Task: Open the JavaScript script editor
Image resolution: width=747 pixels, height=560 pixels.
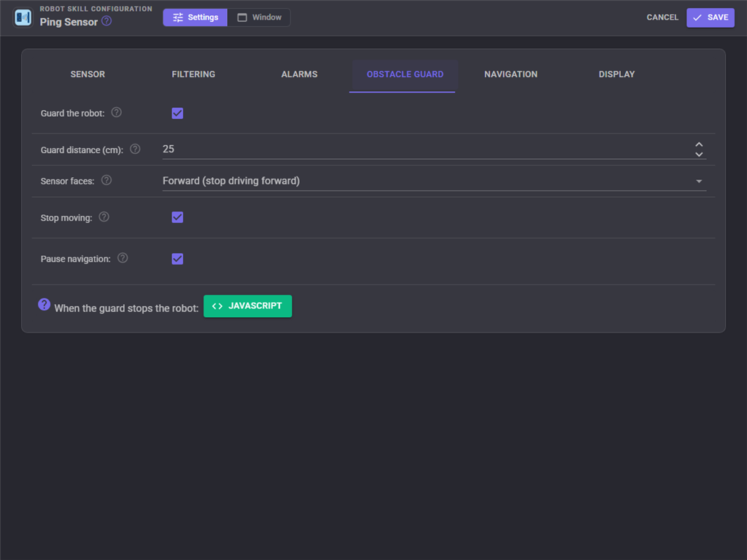Action: [x=248, y=306]
